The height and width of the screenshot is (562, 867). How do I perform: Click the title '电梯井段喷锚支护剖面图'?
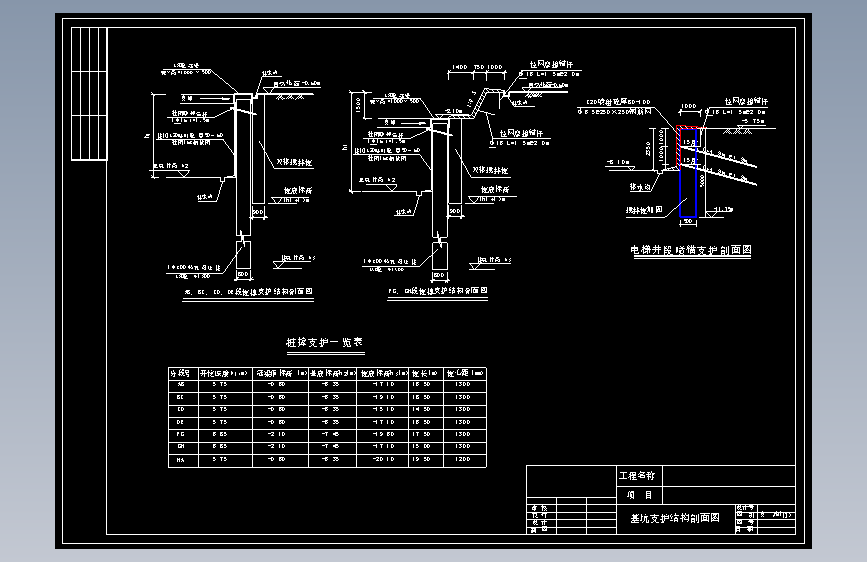coord(691,250)
